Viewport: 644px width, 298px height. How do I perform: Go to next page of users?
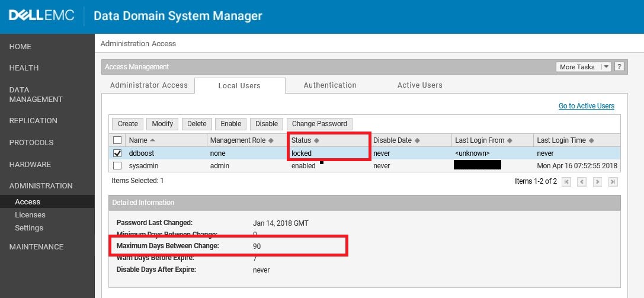pyautogui.click(x=598, y=181)
